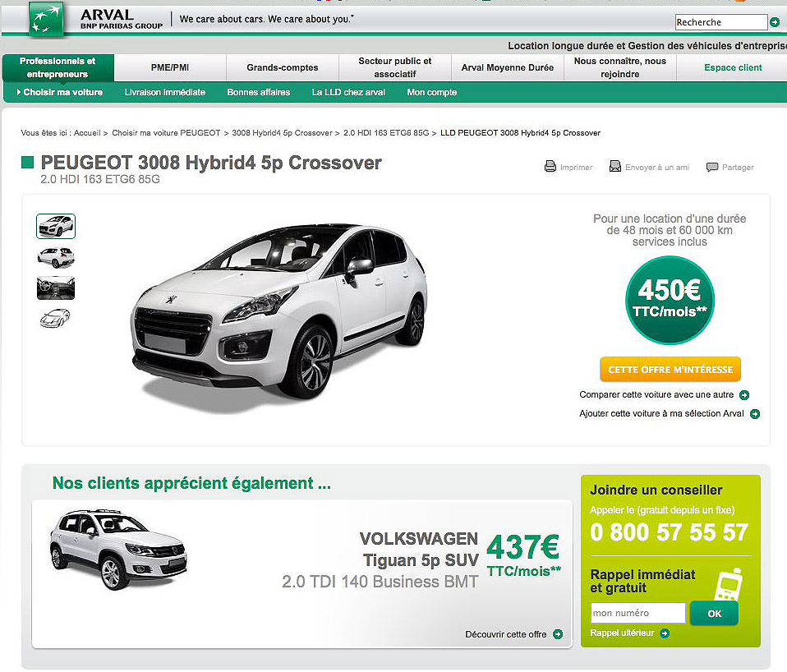Click the Recherche search field

(x=721, y=22)
